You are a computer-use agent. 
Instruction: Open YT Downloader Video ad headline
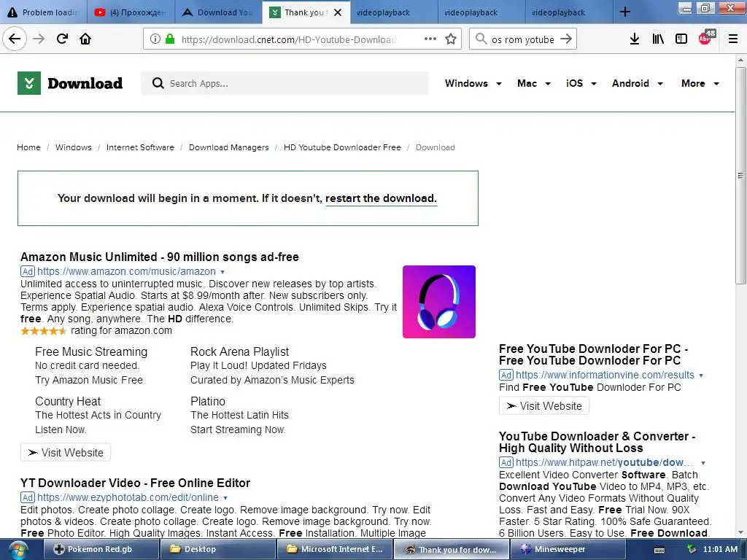point(135,483)
